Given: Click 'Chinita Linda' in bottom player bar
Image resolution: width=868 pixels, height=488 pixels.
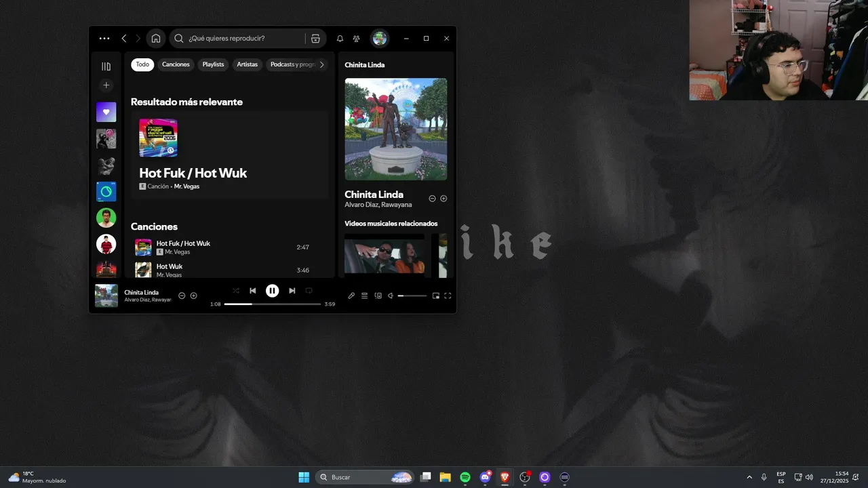Looking at the screenshot, I should 141,292.
